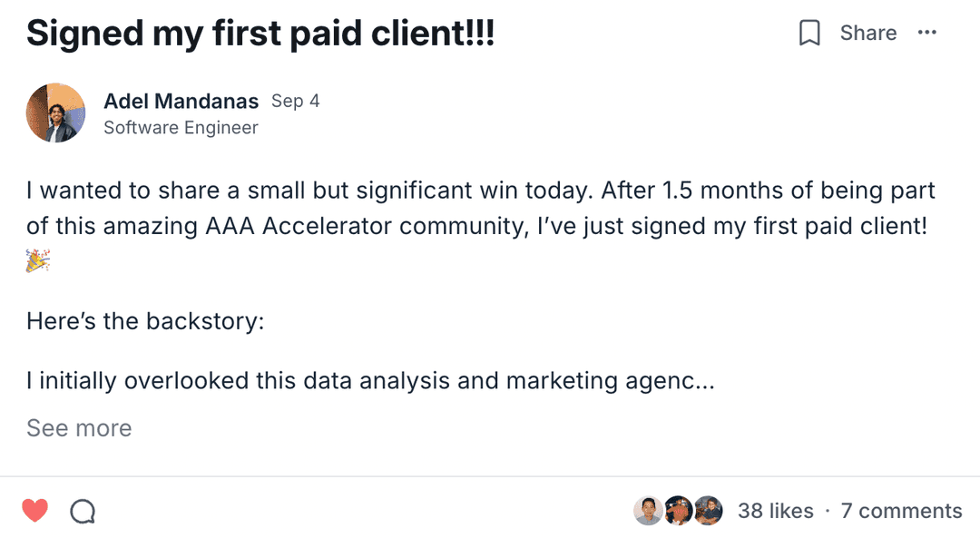Click the party popper emoji
The height and width of the screenshot is (538, 980).
coord(38,261)
